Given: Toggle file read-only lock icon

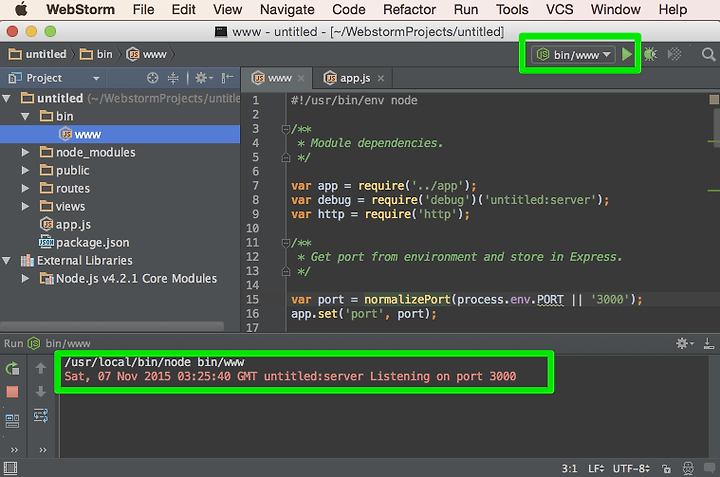Looking at the screenshot, I should click(666, 469).
